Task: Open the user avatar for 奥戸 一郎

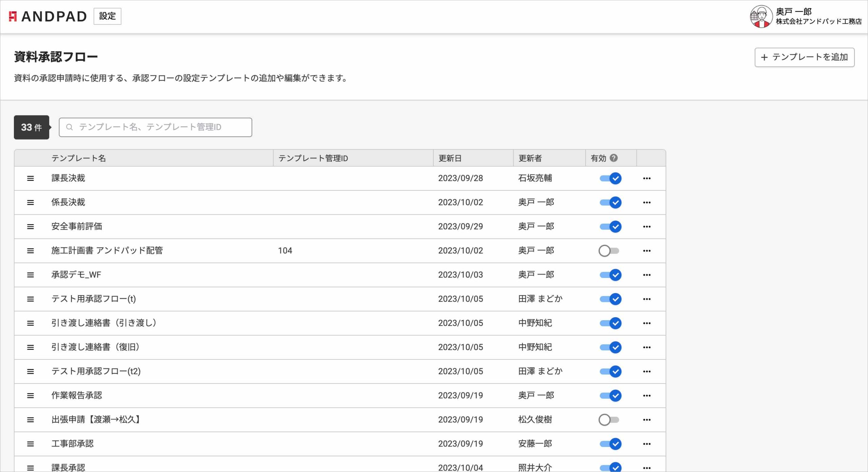Action: click(x=761, y=16)
